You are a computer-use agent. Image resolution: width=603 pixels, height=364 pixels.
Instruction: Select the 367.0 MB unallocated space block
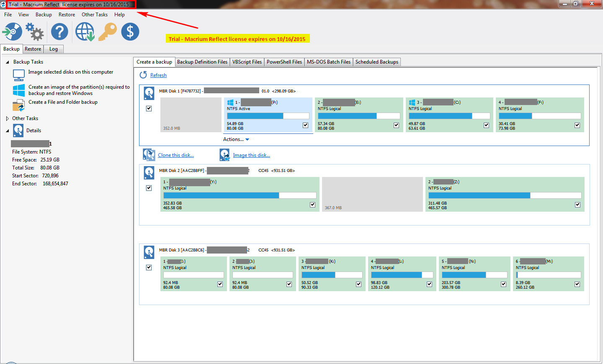pos(372,194)
